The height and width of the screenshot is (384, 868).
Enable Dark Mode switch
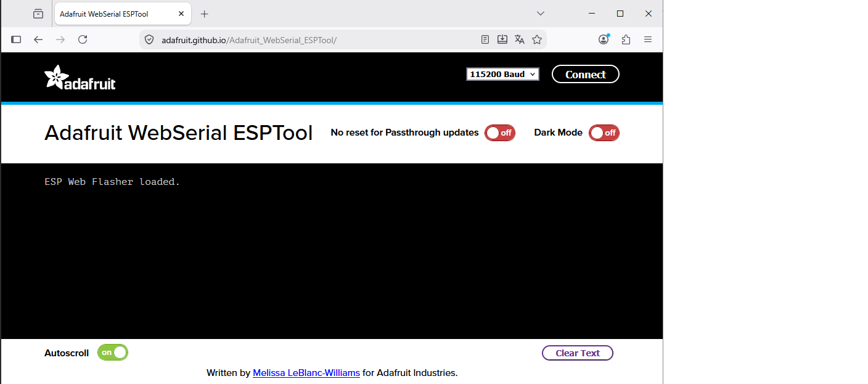[604, 133]
